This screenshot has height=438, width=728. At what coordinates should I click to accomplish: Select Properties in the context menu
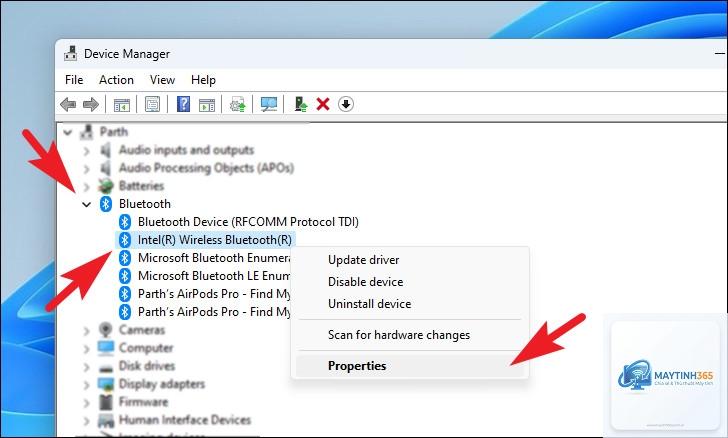click(410, 366)
